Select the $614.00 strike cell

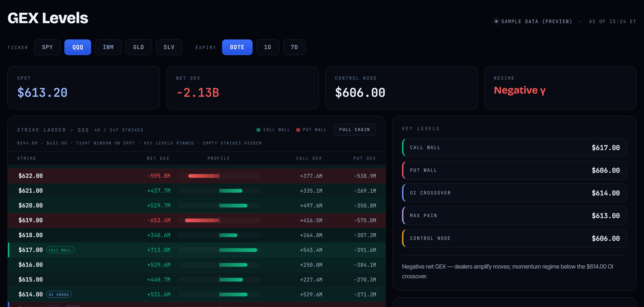tap(31, 294)
